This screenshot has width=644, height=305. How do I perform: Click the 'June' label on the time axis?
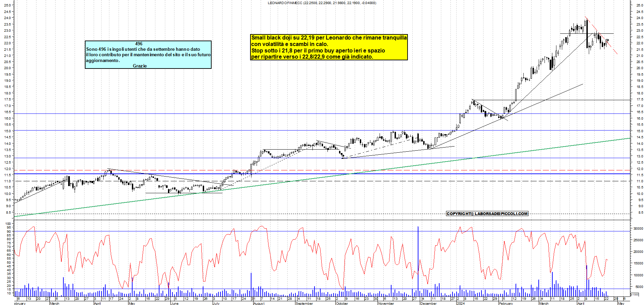coord(174,303)
